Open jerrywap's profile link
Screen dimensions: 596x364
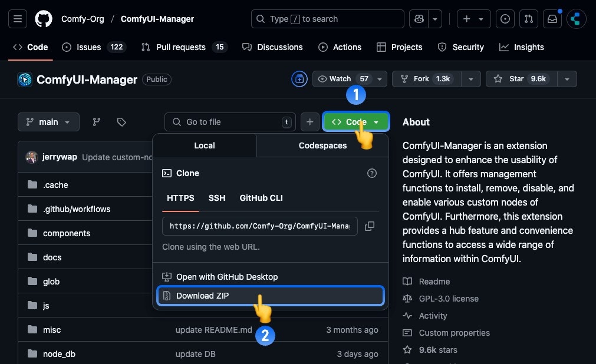pos(60,157)
